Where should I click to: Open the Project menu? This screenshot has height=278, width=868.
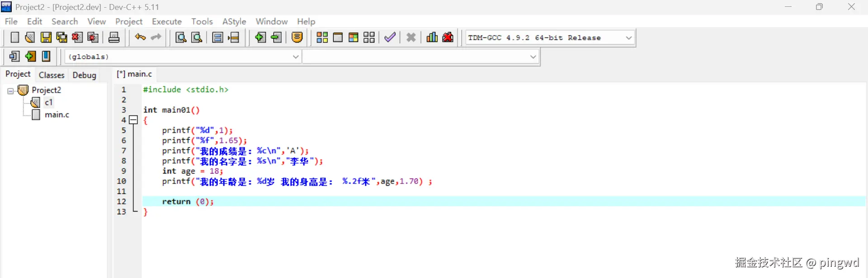129,21
